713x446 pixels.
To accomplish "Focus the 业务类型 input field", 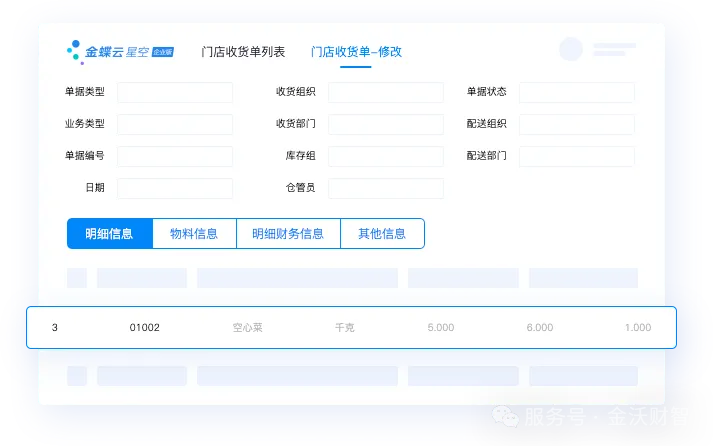I will [175, 124].
